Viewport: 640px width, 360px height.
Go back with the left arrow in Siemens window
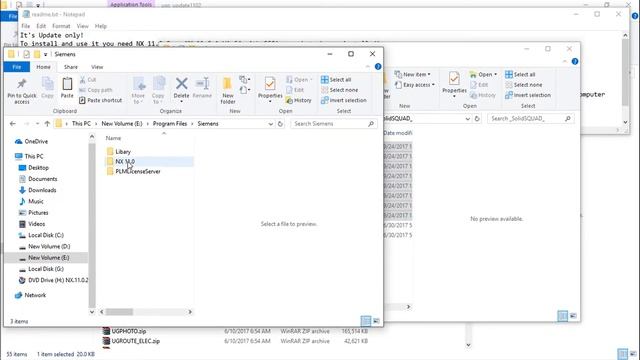pos(13,124)
